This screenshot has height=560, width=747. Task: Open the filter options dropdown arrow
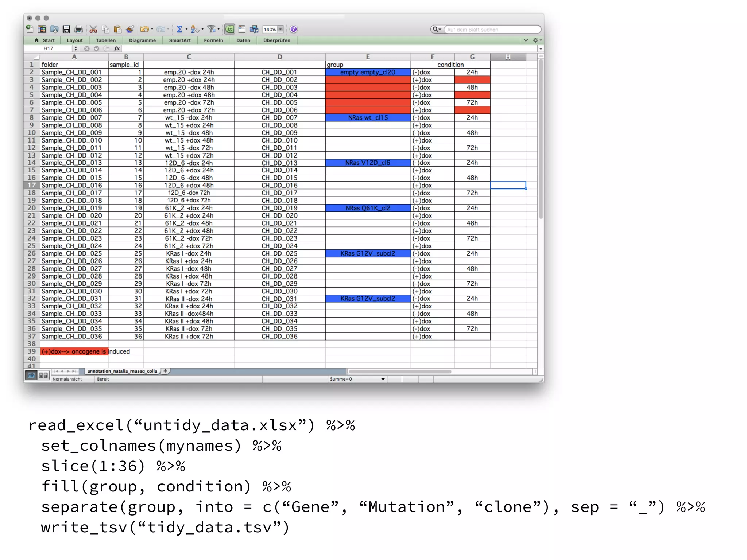pyautogui.click(x=218, y=29)
